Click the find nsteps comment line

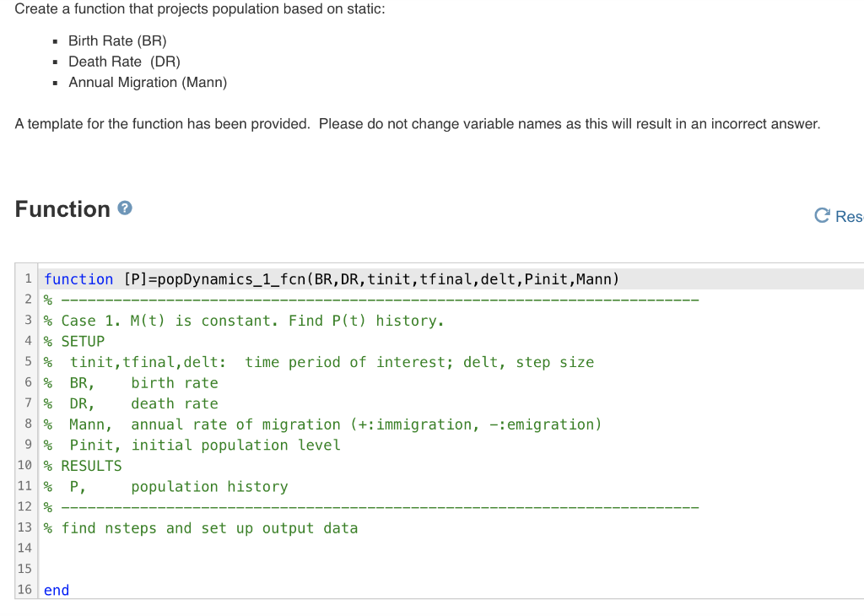click(197, 527)
